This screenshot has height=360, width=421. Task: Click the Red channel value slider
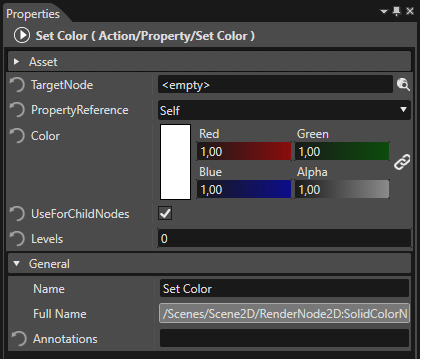(x=244, y=151)
